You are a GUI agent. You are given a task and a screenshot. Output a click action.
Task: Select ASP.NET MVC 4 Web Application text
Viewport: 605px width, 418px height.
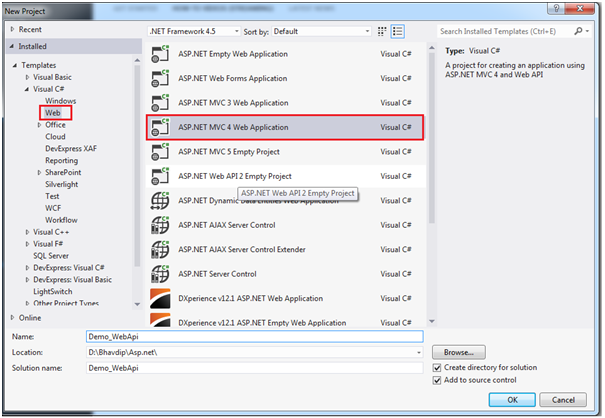point(233,127)
